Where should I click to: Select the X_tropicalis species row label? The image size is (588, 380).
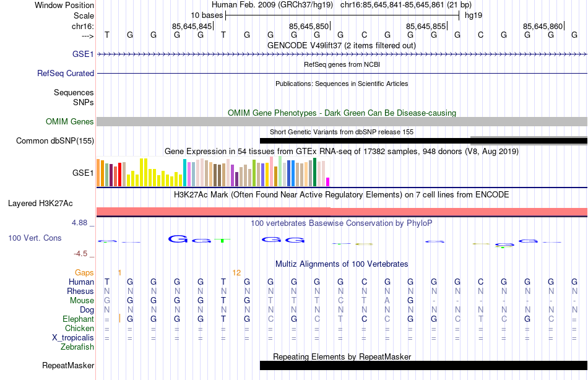point(73,338)
